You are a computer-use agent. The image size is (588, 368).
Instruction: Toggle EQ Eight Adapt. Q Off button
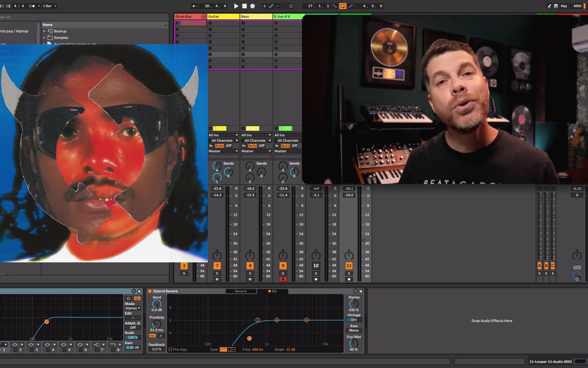[x=133, y=327]
